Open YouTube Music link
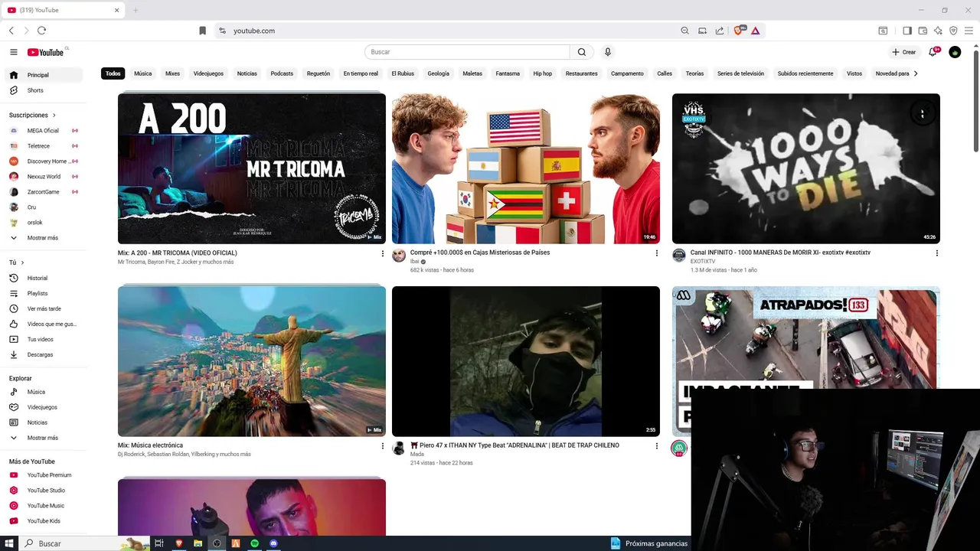This screenshot has width=980, height=551. (43, 506)
